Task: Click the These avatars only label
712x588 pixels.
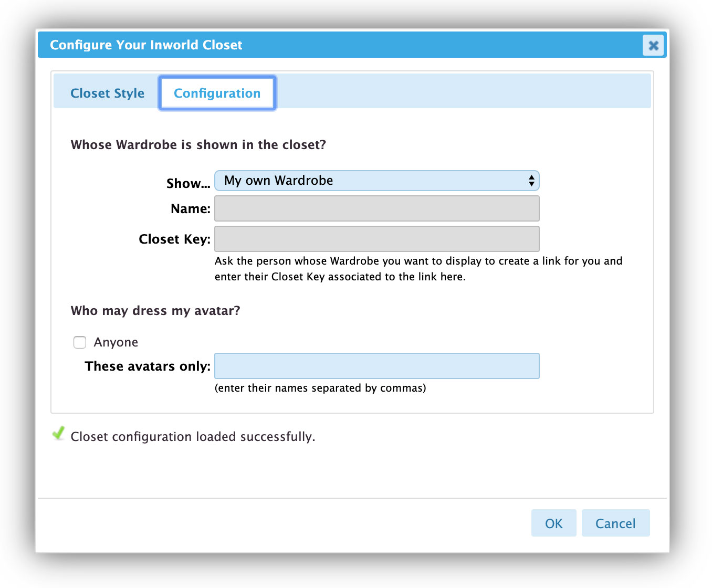Action: point(147,366)
